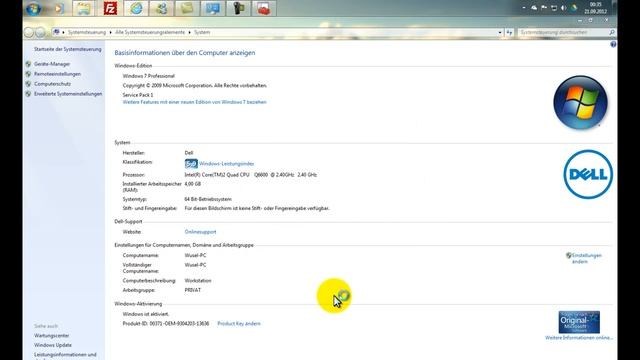Click the cloud icon in system tray
This screenshot has height=360, width=640.
tap(534, 8)
